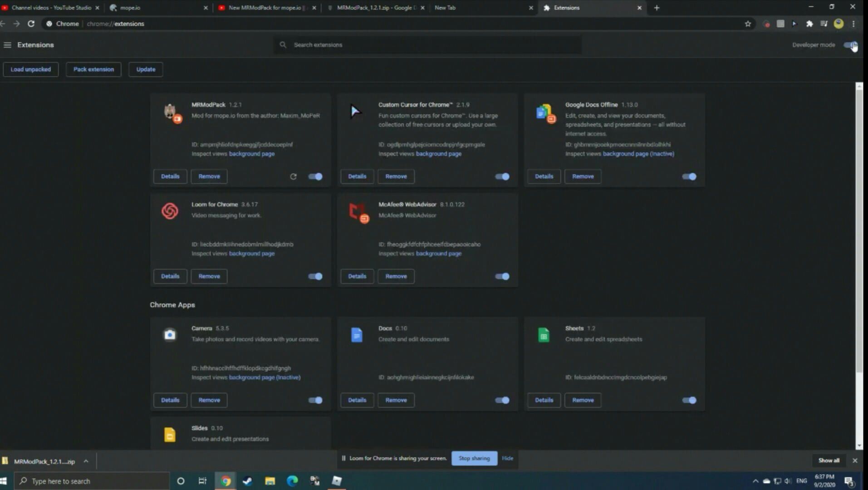
Task: Focus the Search extensions field
Action: pos(427,45)
